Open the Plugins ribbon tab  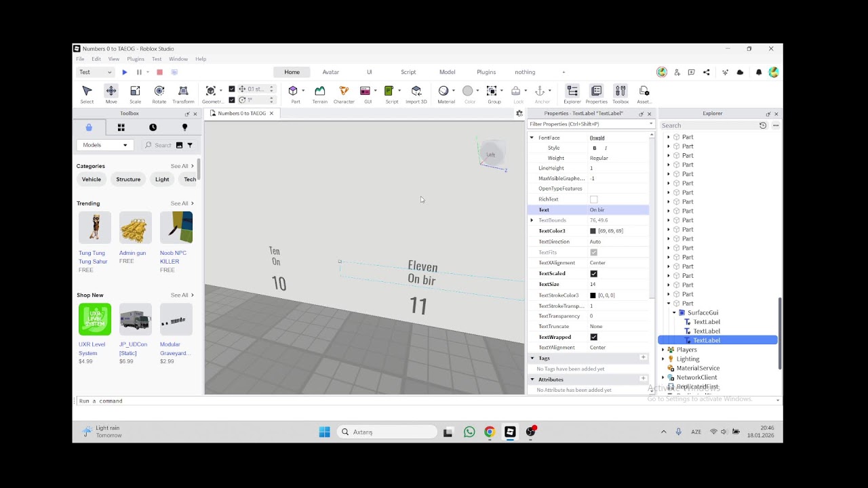486,72
